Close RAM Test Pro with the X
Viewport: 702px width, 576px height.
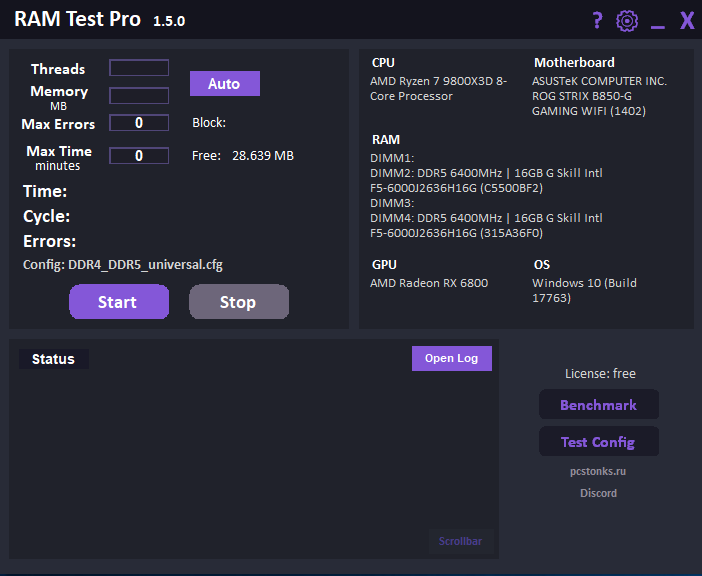pos(687,21)
